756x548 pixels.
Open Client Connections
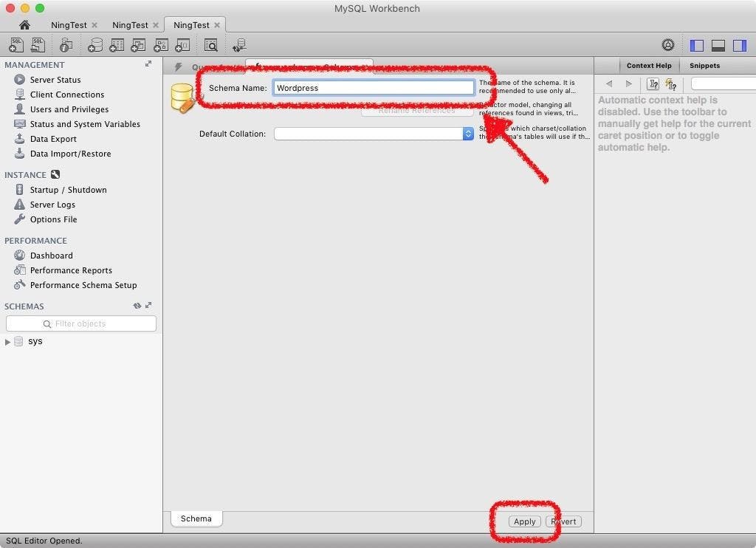coord(67,95)
